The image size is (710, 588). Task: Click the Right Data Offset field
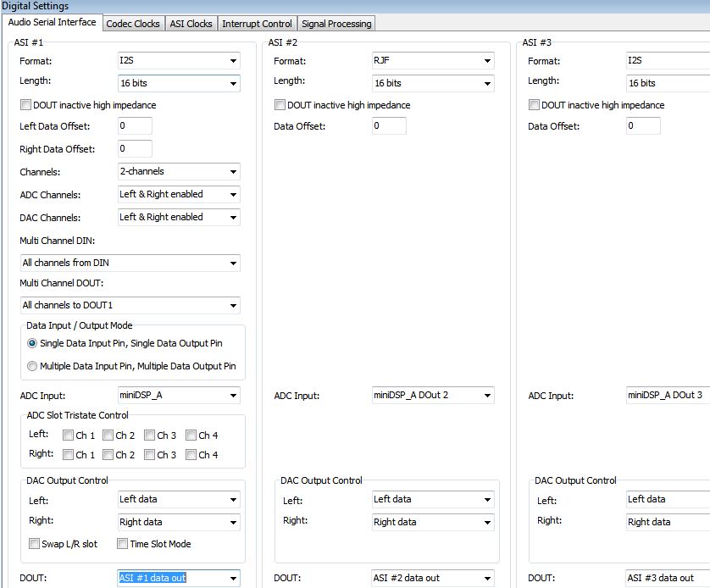pyautogui.click(x=135, y=149)
